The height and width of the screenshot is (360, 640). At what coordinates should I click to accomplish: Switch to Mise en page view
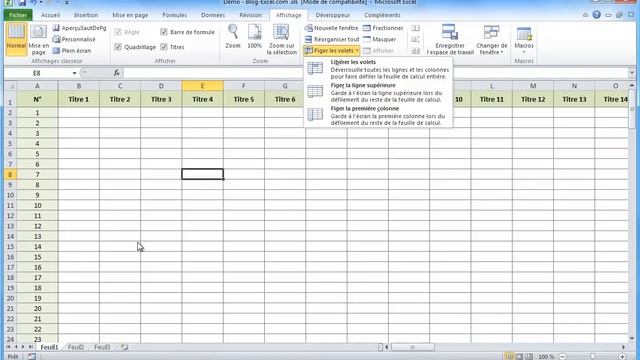click(38, 39)
